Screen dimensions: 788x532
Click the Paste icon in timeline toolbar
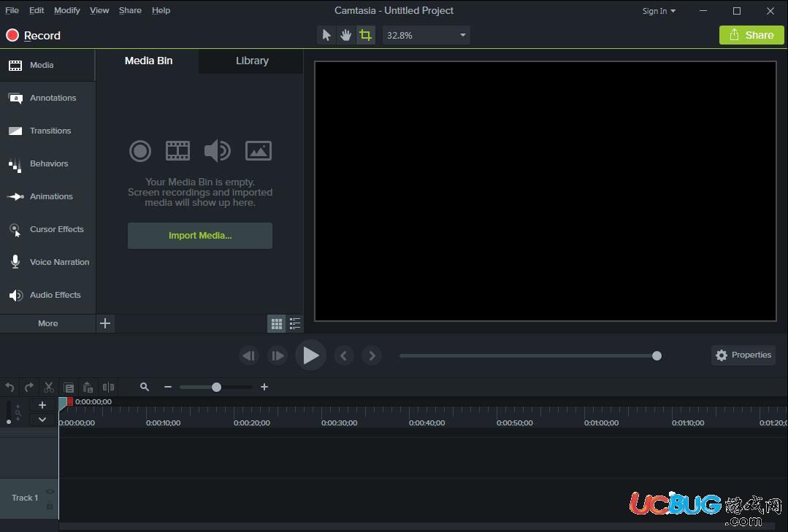[x=88, y=388]
